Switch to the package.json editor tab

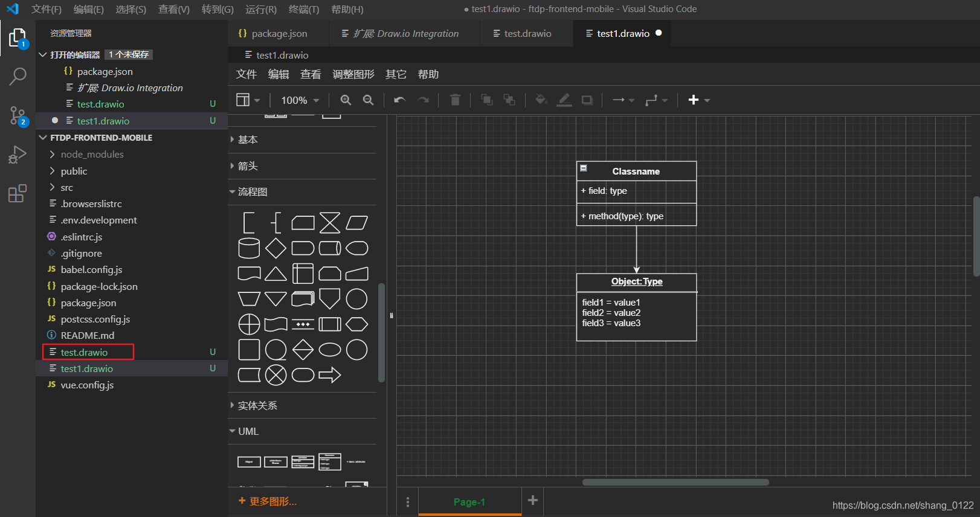[279, 34]
